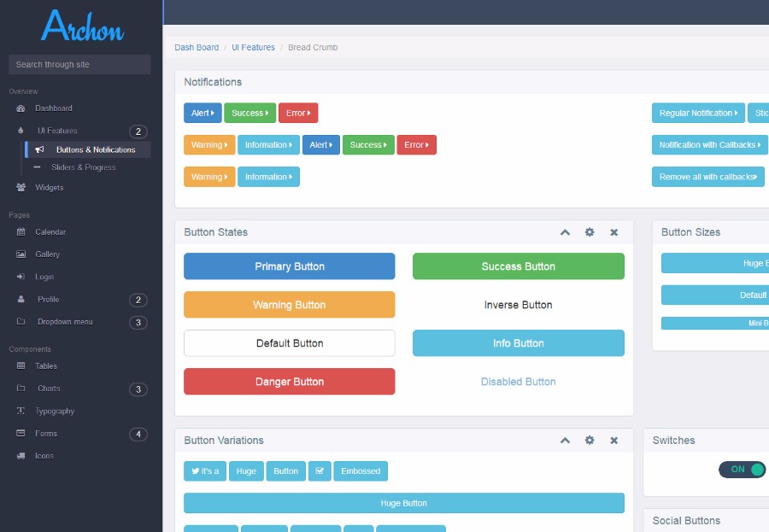Click the Charts folder icon
The image size is (769, 532).
[x=21, y=389]
